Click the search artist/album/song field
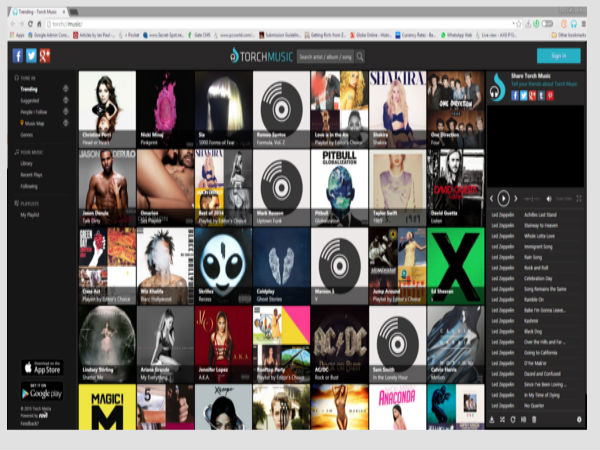600x450 pixels. coord(326,57)
